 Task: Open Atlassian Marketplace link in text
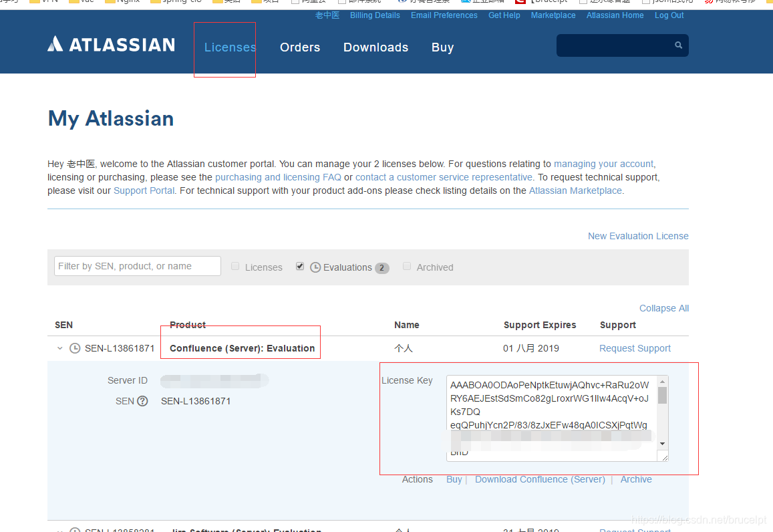[575, 190]
